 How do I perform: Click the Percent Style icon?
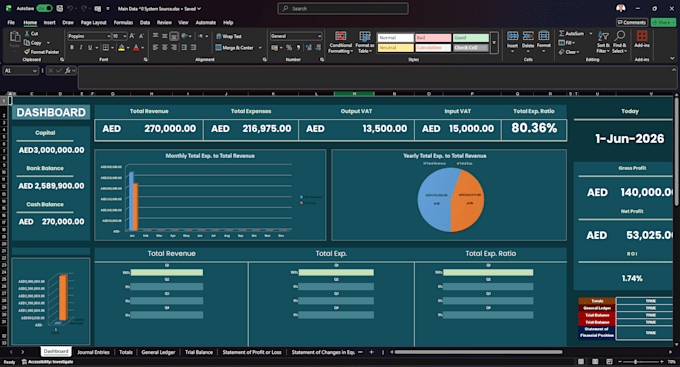point(289,48)
